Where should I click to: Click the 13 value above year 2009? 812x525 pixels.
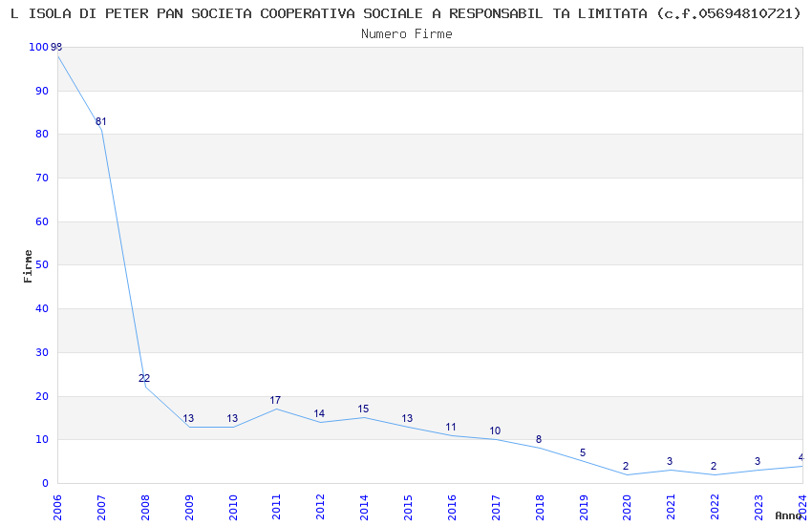click(188, 418)
